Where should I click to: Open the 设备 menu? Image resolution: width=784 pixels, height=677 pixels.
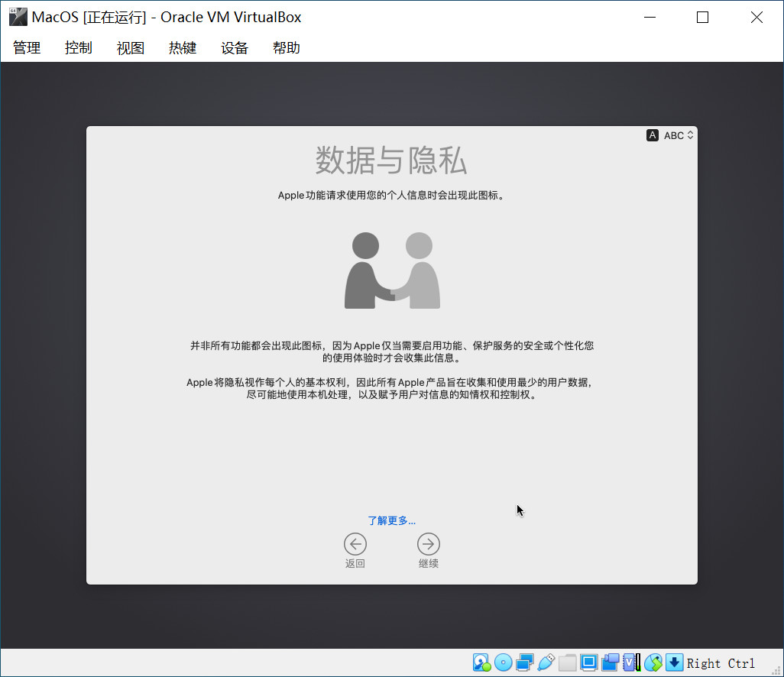tap(235, 48)
